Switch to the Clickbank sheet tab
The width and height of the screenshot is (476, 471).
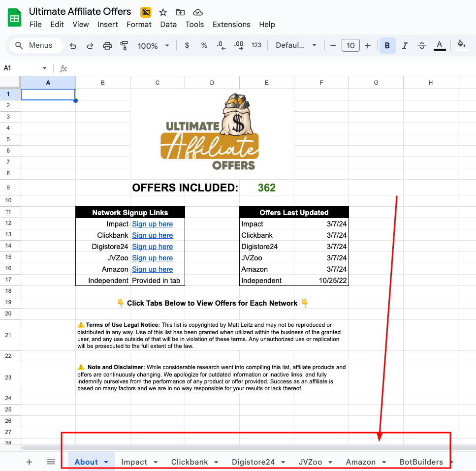click(190, 462)
